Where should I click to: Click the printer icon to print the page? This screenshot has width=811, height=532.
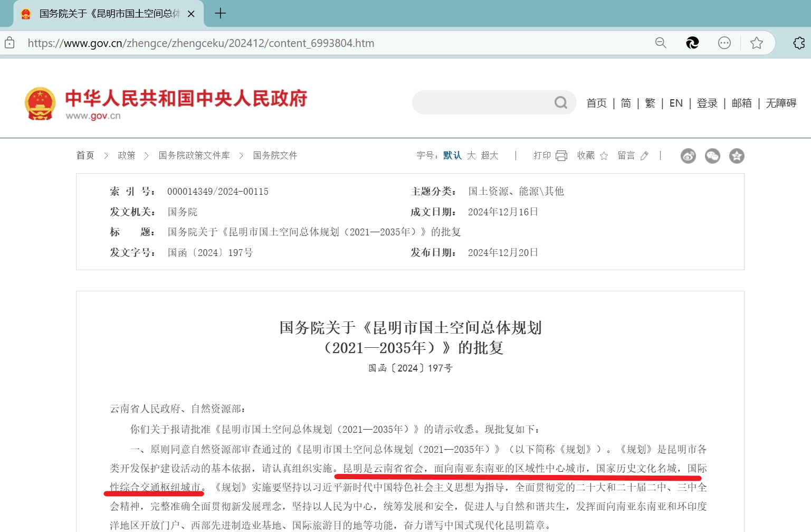tap(561, 156)
